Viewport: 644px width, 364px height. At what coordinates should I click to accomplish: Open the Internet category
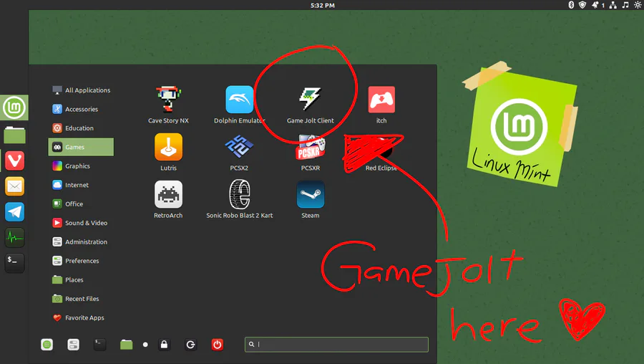82,185
